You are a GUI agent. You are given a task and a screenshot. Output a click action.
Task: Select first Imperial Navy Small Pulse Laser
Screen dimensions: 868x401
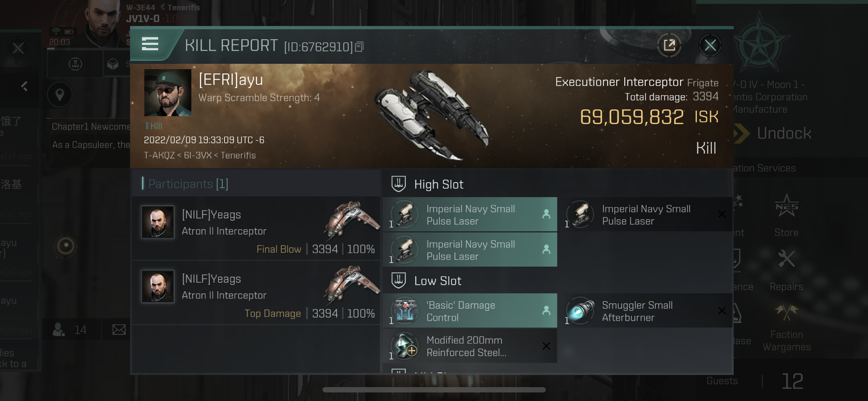click(470, 215)
